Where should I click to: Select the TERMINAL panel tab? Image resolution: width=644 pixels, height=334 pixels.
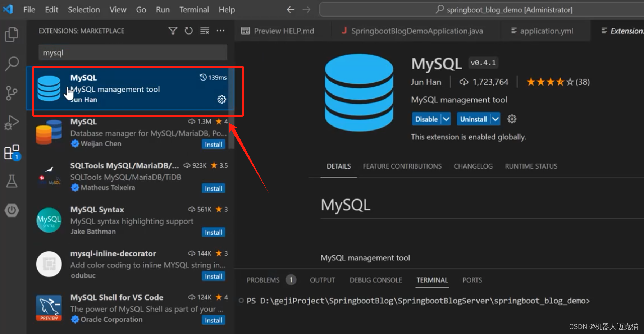[432, 280]
